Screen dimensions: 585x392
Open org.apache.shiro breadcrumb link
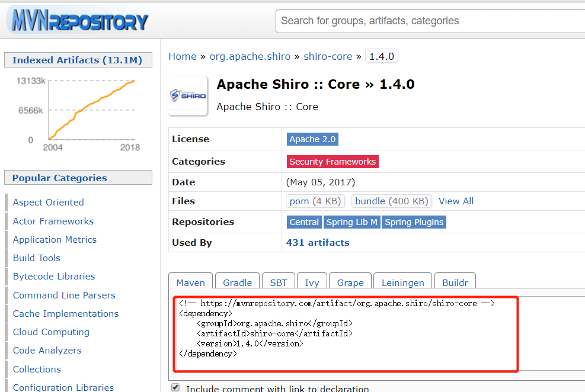point(250,56)
